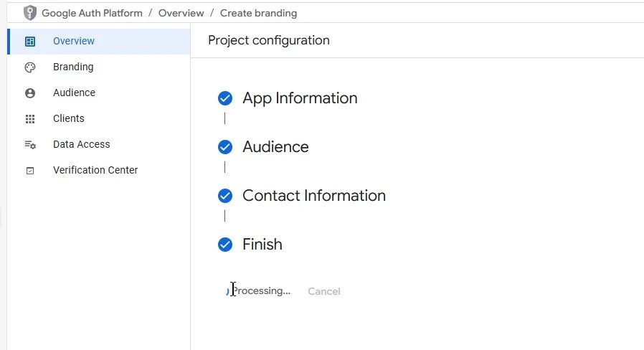Open the Verification Center menu item
Viewport: 644px width, 350px height.
[x=95, y=170]
